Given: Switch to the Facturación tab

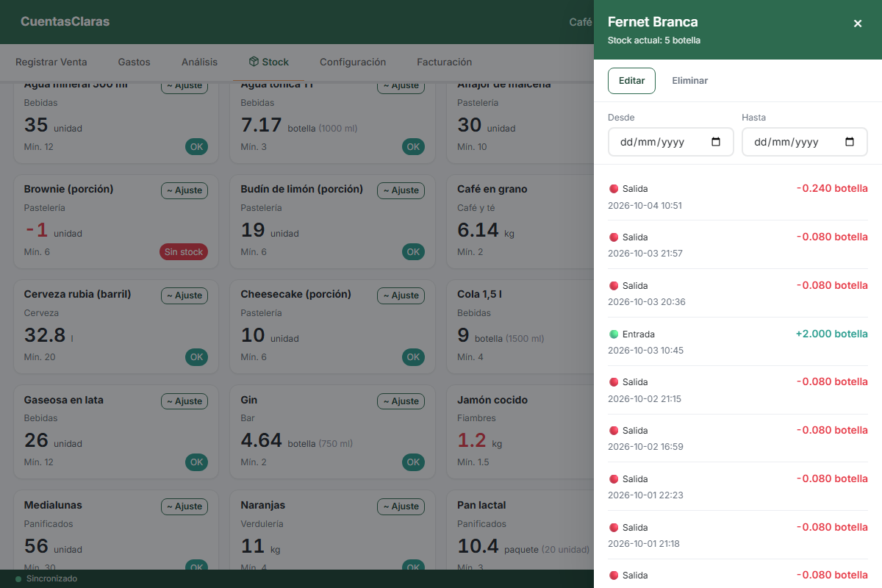Looking at the screenshot, I should pyautogui.click(x=444, y=62).
